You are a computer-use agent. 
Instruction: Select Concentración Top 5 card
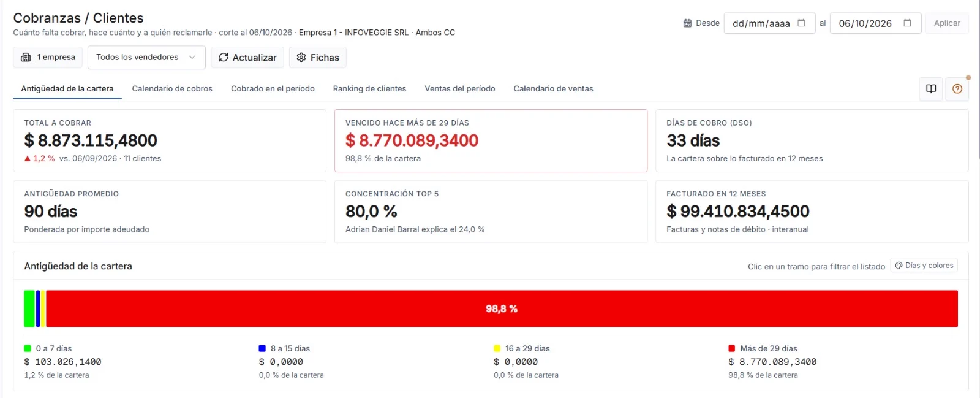pos(491,212)
